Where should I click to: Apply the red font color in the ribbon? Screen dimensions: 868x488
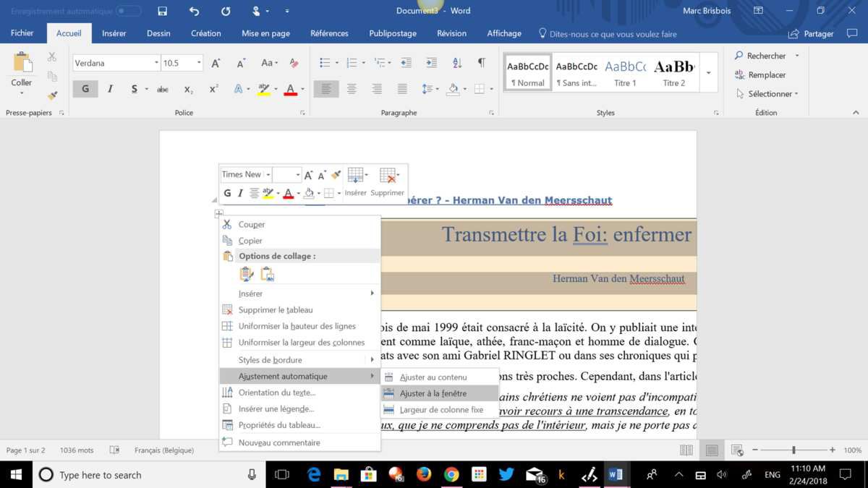tap(290, 89)
